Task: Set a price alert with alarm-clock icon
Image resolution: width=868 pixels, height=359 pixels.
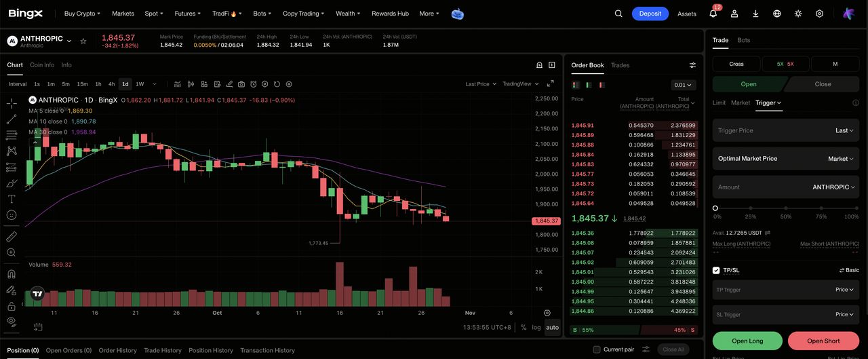Action: 253,84
